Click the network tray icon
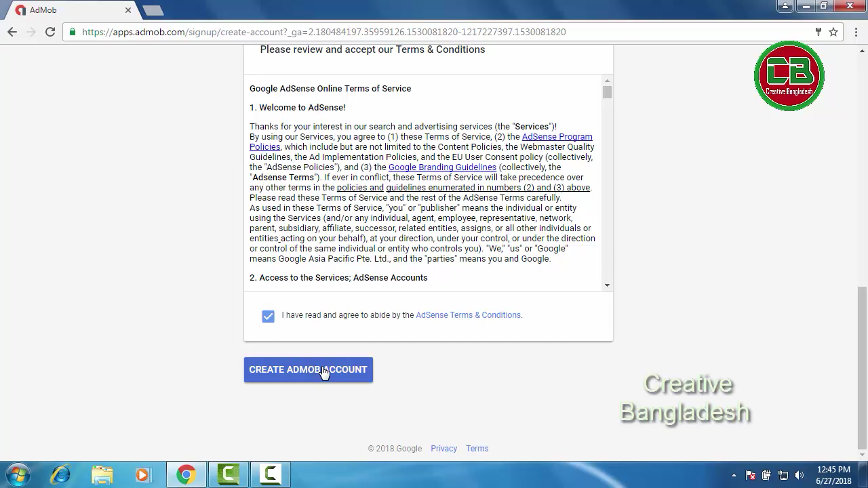This screenshot has width=868, height=488. [x=783, y=475]
